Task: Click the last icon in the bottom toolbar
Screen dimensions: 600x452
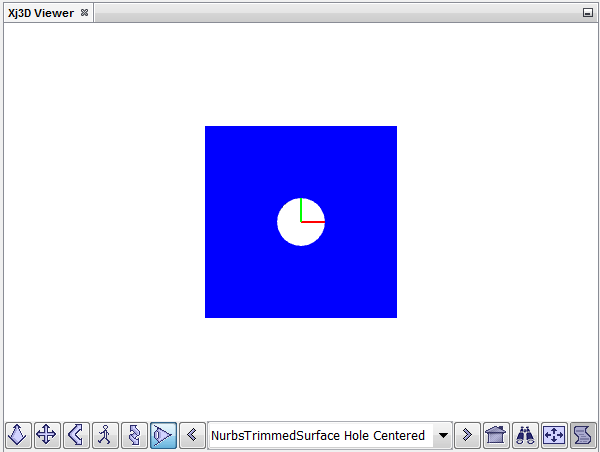Action: click(x=583, y=435)
